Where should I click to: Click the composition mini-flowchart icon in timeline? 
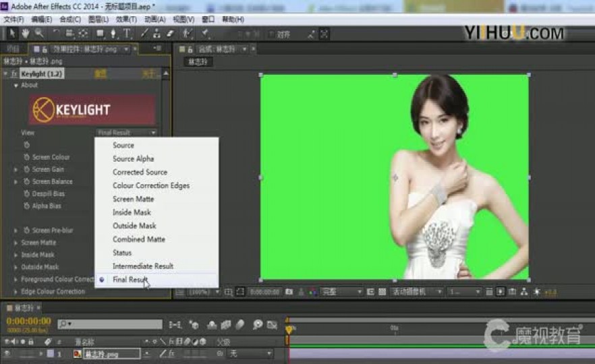175,325
